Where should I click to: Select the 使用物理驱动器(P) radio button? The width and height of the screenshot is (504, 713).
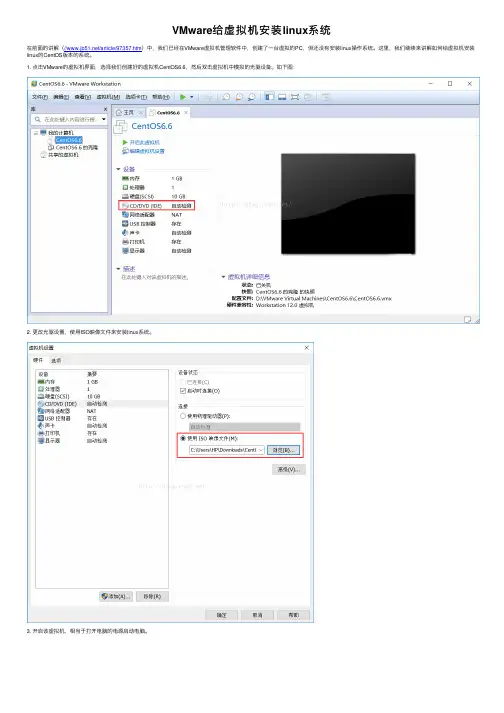[183, 416]
